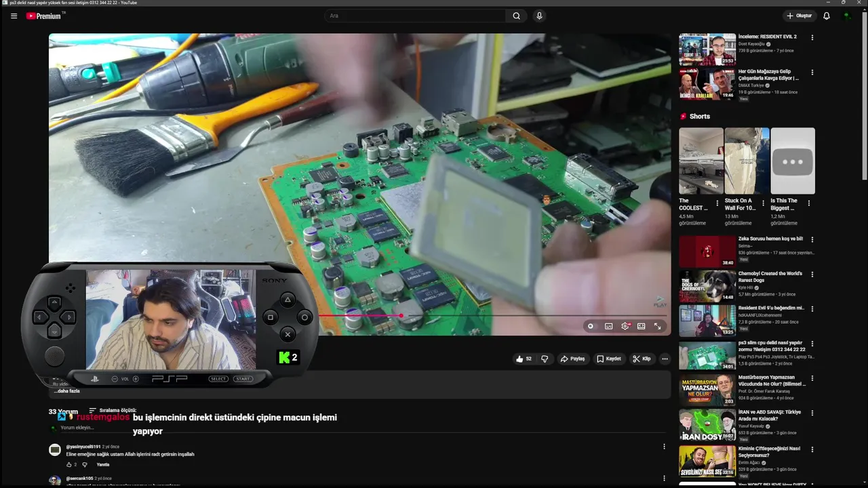The width and height of the screenshot is (868, 488).
Task: Focus the Ara search field
Action: tap(415, 16)
